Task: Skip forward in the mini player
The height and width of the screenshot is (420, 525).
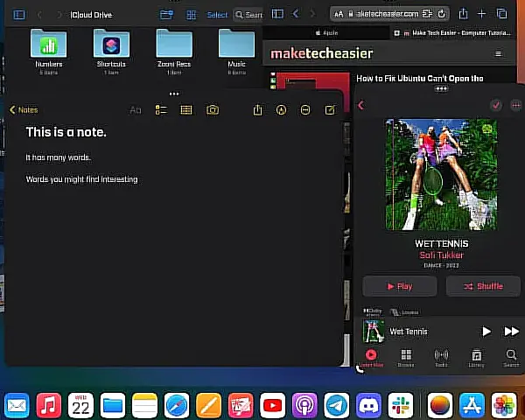Action: (511, 332)
